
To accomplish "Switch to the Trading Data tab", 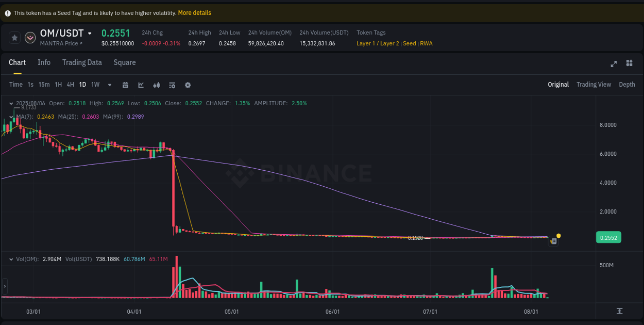I will coord(82,62).
